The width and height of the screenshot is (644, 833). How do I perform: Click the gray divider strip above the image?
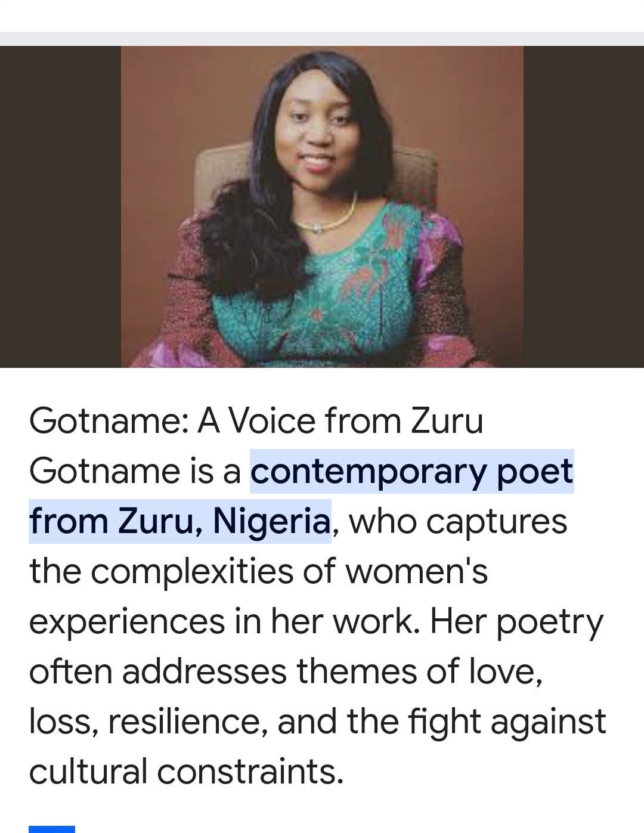pyautogui.click(x=322, y=38)
